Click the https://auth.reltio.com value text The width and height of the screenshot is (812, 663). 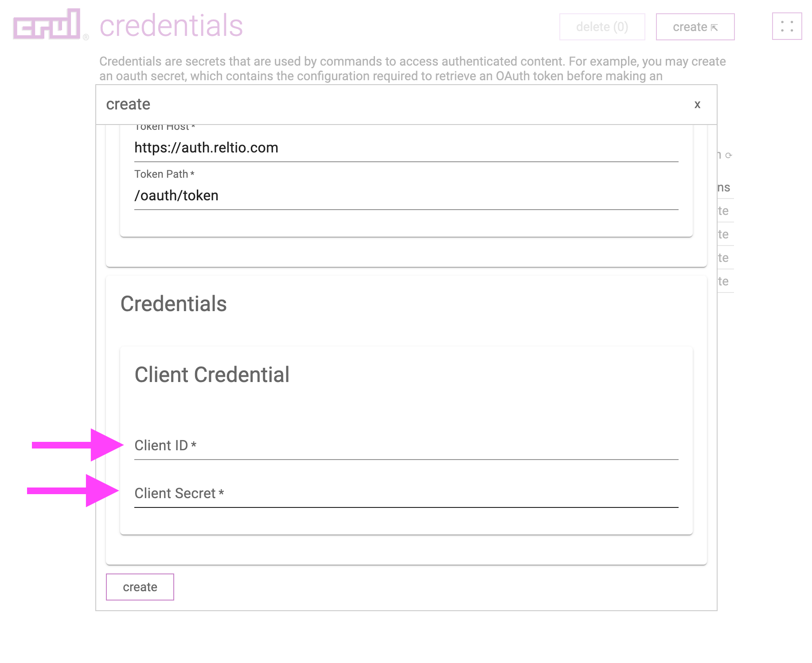coord(206,148)
